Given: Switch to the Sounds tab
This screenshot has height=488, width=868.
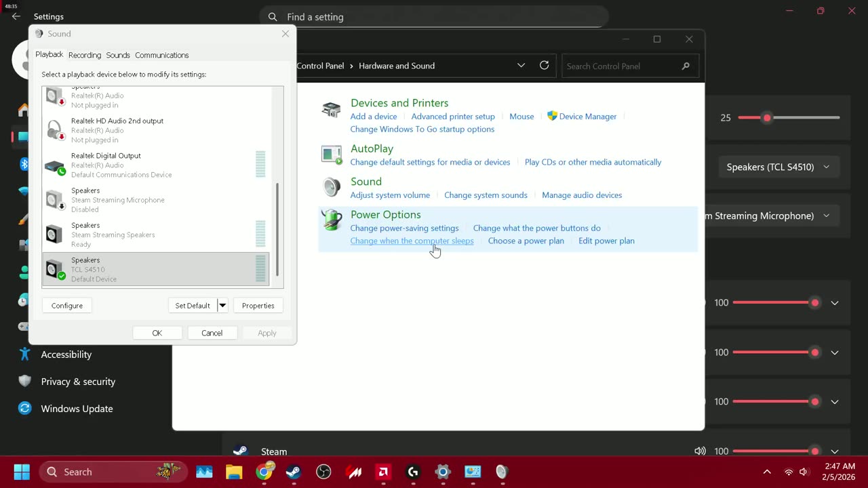Looking at the screenshot, I should pos(118,55).
